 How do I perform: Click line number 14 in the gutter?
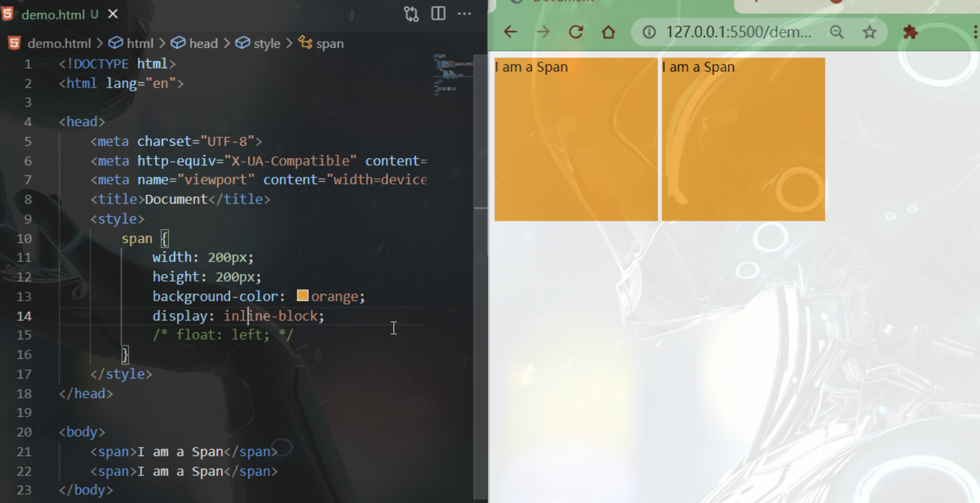click(x=24, y=316)
